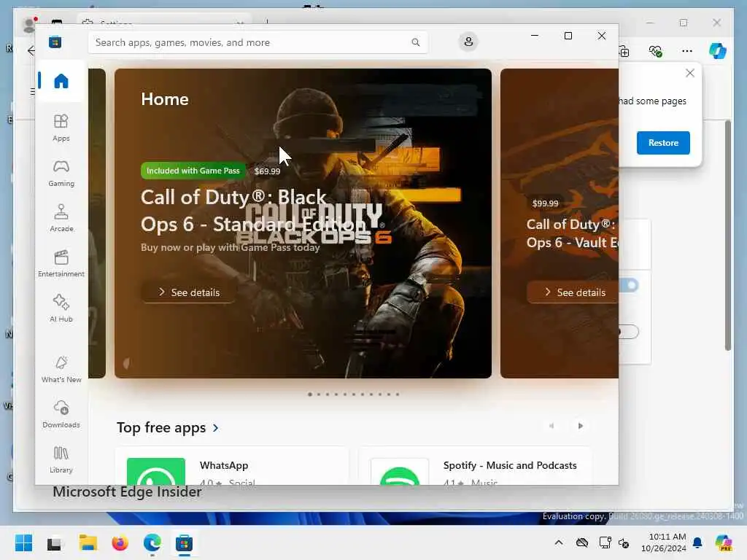Viewport: 747px width, 560px height.
Task: Show What's New in sidebar
Action: coord(61,370)
